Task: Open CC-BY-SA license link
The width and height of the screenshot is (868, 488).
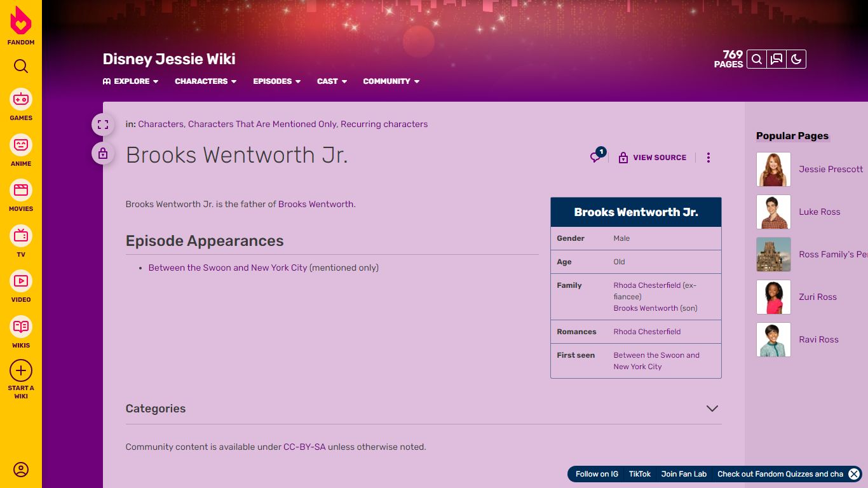Action: (x=304, y=447)
